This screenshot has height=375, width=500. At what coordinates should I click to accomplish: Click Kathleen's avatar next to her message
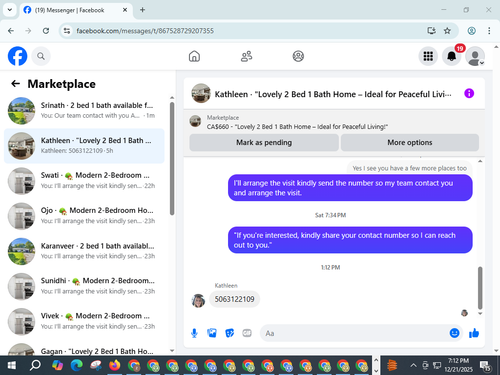[x=198, y=301]
